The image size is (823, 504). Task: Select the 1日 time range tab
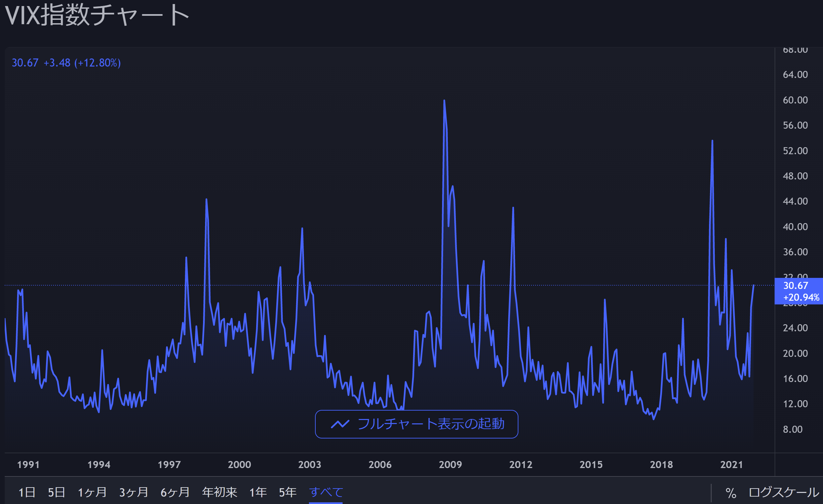click(27, 492)
